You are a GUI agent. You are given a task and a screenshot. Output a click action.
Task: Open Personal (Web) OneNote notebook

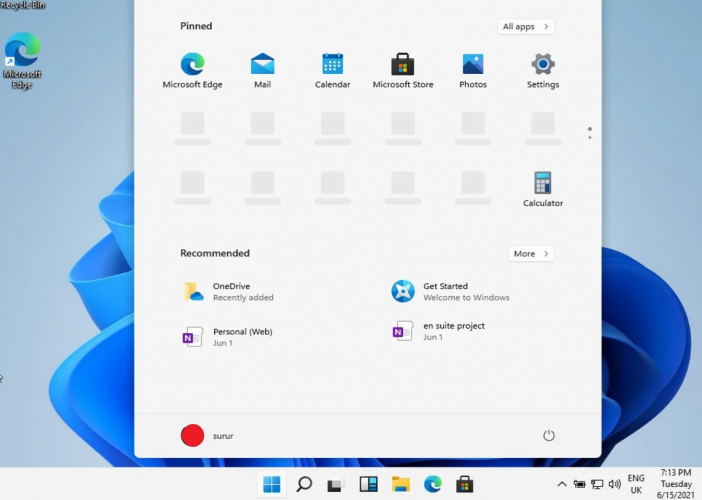pos(227,337)
